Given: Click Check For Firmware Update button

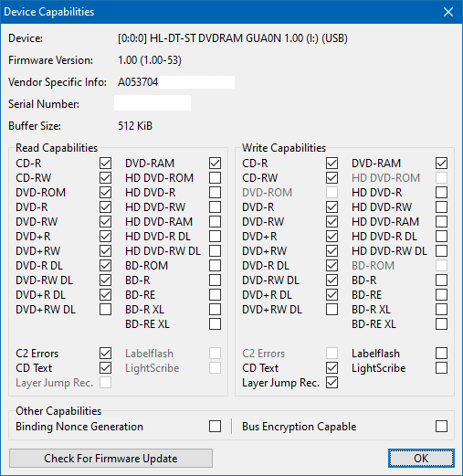Looking at the screenshot, I should click(x=110, y=458).
